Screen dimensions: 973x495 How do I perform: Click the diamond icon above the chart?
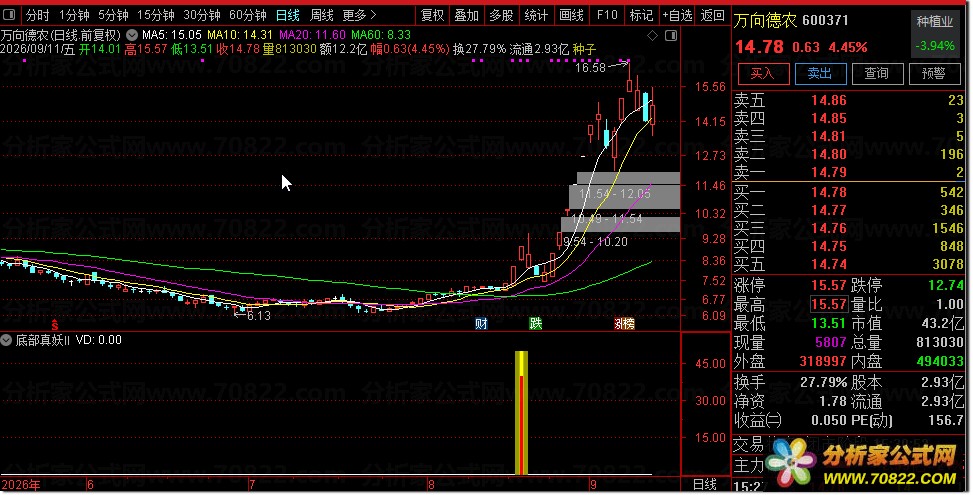pos(652,36)
